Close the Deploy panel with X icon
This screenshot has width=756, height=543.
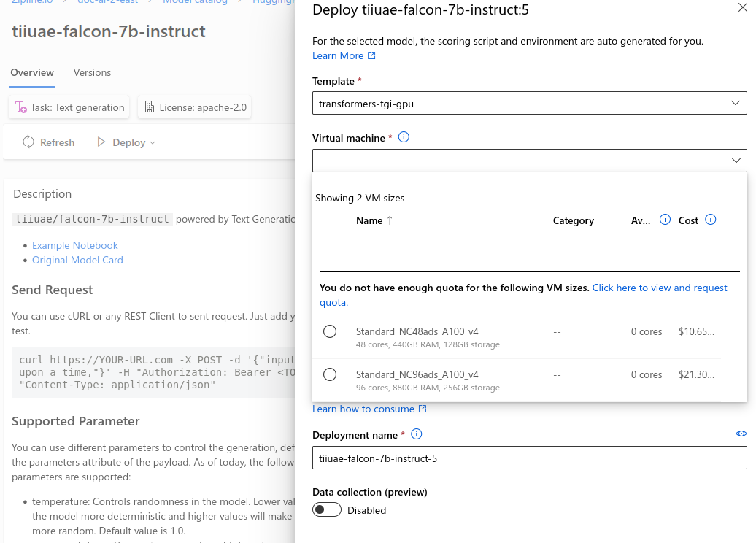pyautogui.click(x=743, y=8)
